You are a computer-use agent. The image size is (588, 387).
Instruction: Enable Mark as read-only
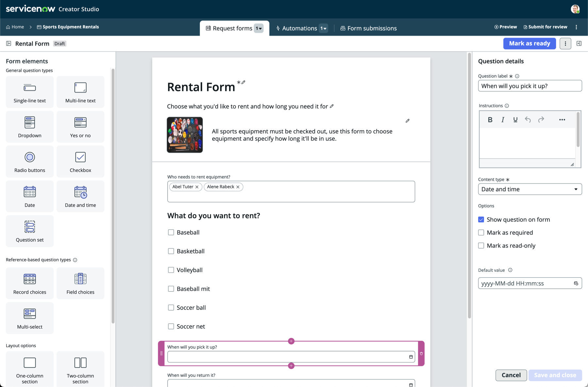point(481,246)
